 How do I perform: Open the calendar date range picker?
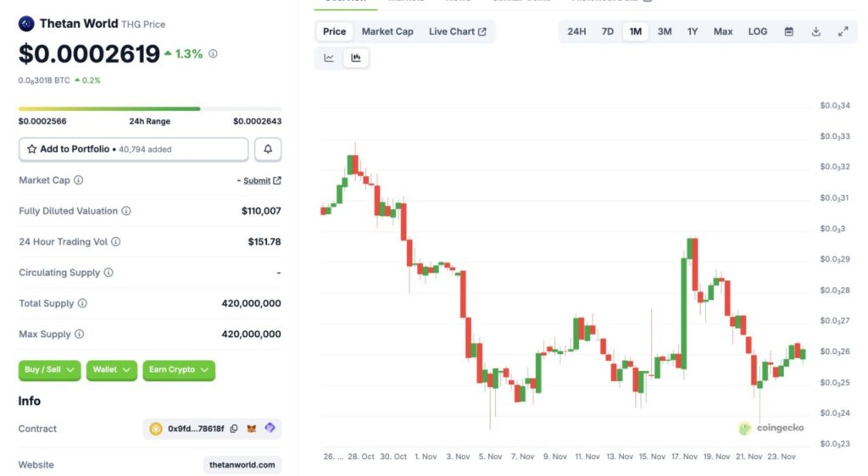[788, 32]
